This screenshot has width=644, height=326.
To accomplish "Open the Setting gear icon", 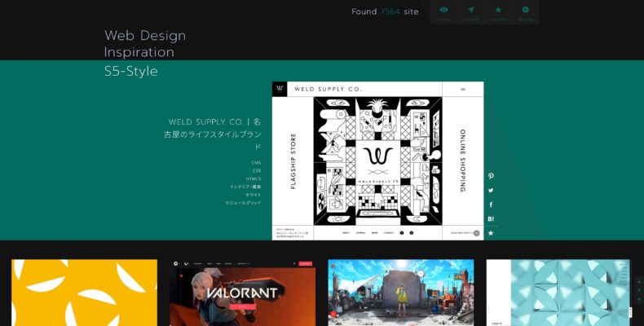I will pyautogui.click(x=525, y=12).
